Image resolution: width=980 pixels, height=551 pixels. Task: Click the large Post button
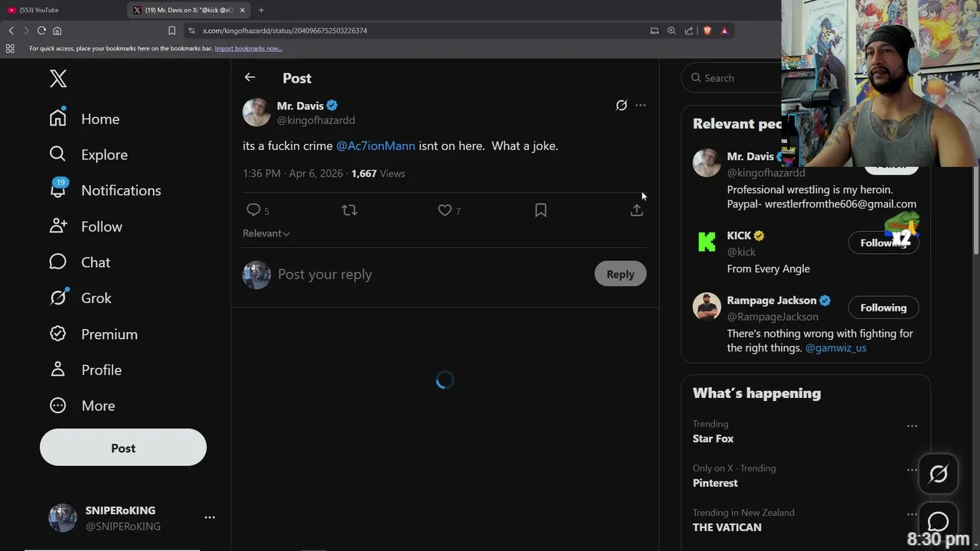click(123, 448)
